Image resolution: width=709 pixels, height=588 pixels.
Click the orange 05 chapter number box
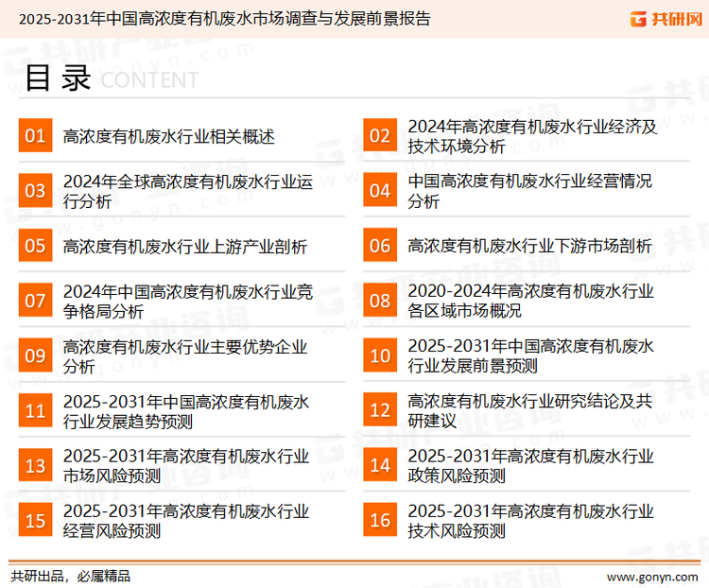point(35,245)
